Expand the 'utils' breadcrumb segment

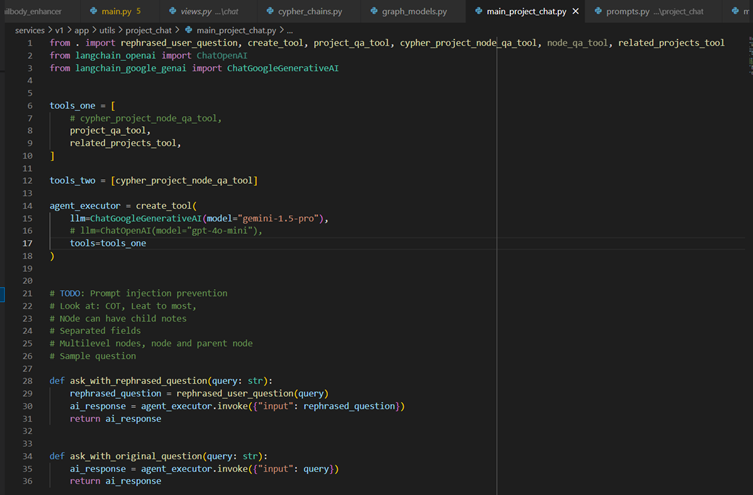click(106, 30)
